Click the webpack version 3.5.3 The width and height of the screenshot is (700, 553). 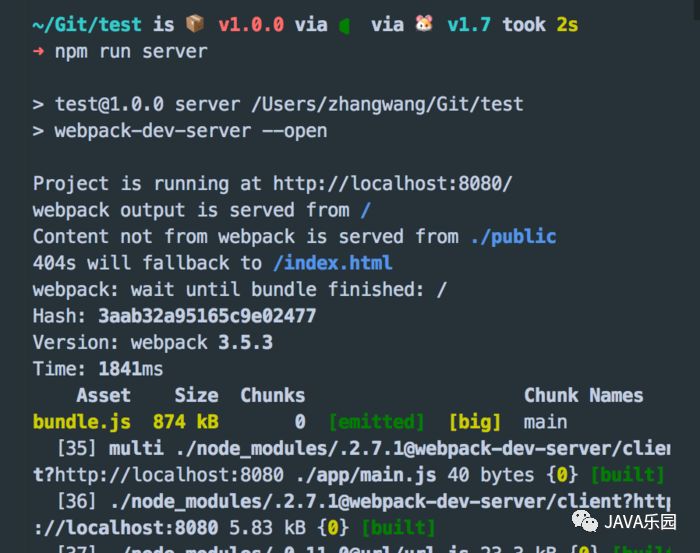(245, 342)
